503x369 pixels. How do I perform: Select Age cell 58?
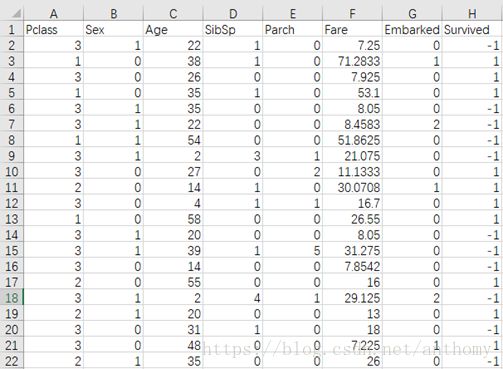click(x=173, y=219)
